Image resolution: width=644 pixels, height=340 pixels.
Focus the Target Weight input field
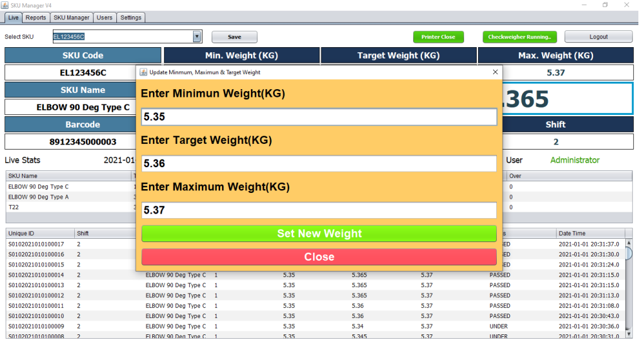coord(319,163)
